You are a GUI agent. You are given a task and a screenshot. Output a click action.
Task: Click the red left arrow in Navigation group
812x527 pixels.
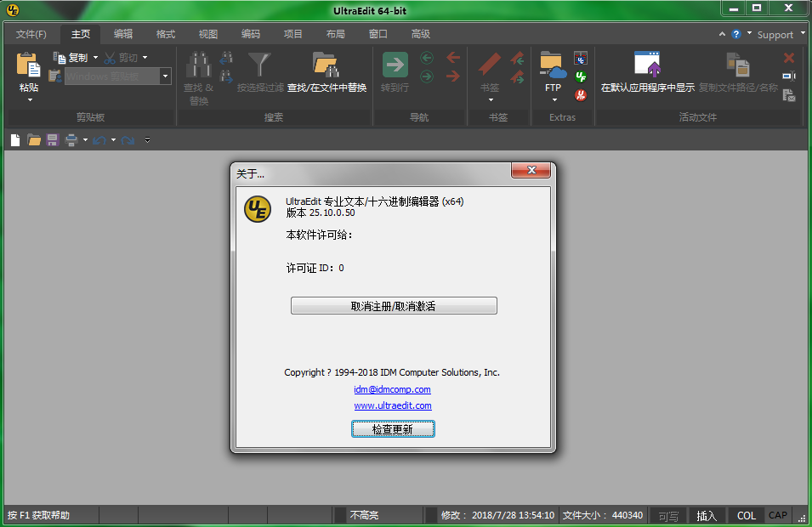tap(453, 58)
